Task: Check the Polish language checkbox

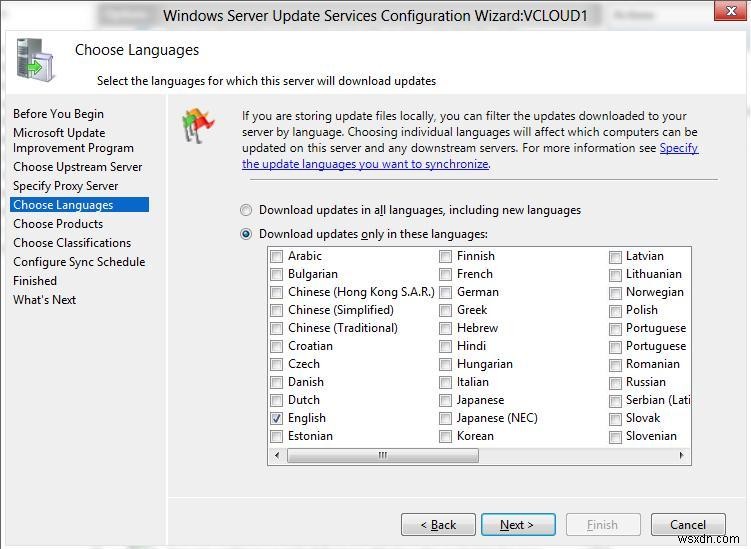Action: (615, 311)
